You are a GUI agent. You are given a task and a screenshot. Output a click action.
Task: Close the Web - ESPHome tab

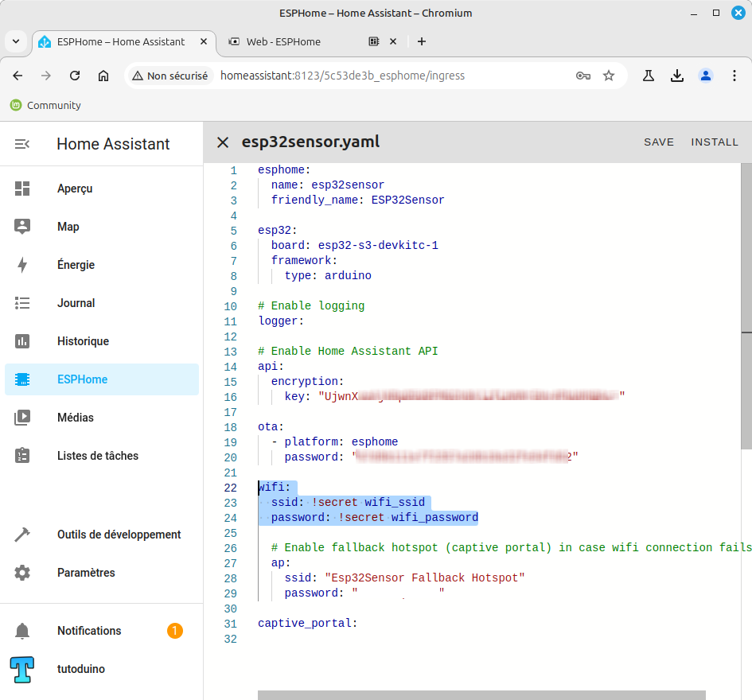(x=393, y=41)
